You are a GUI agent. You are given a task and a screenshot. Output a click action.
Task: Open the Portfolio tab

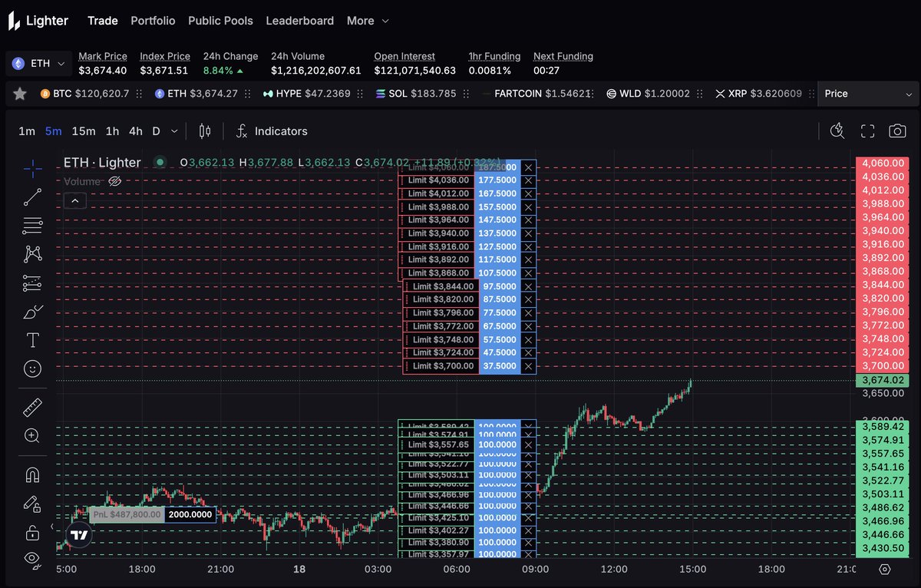pyautogui.click(x=153, y=21)
